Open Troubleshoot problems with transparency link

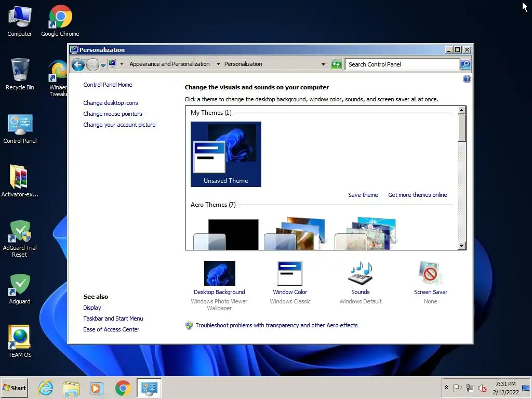click(276, 325)
